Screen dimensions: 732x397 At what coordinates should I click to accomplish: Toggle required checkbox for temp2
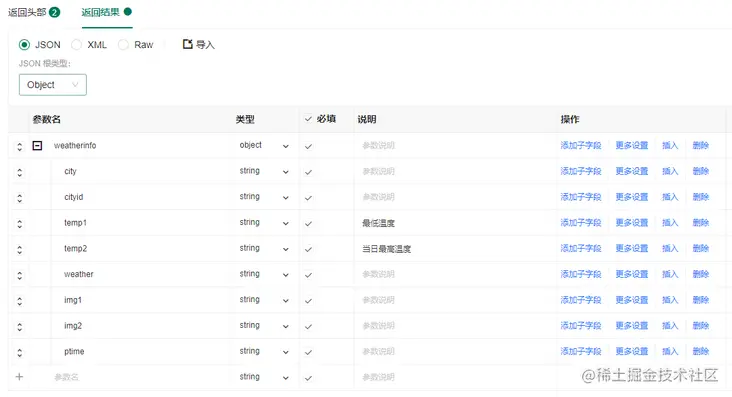pyautogui.click(x=308, y=249)
